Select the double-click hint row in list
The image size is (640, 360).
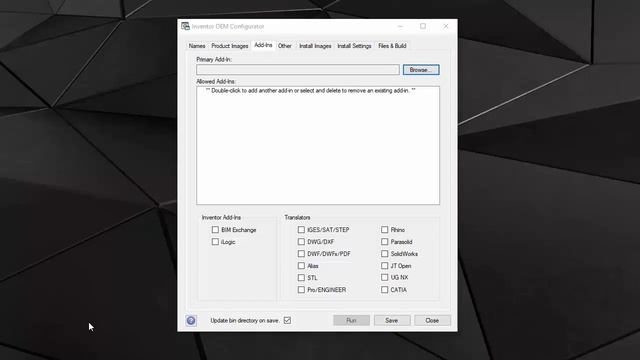pyautogui.click(x=310, y=91)
